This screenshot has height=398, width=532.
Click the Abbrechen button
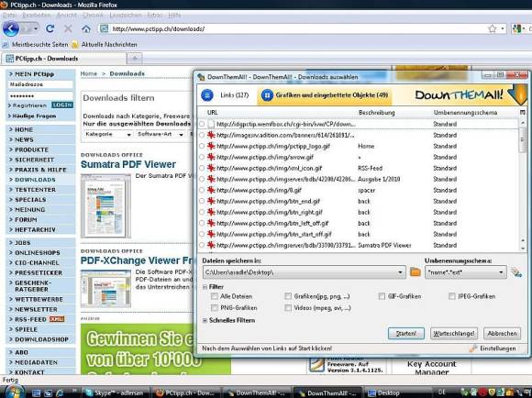pos(502,333)
